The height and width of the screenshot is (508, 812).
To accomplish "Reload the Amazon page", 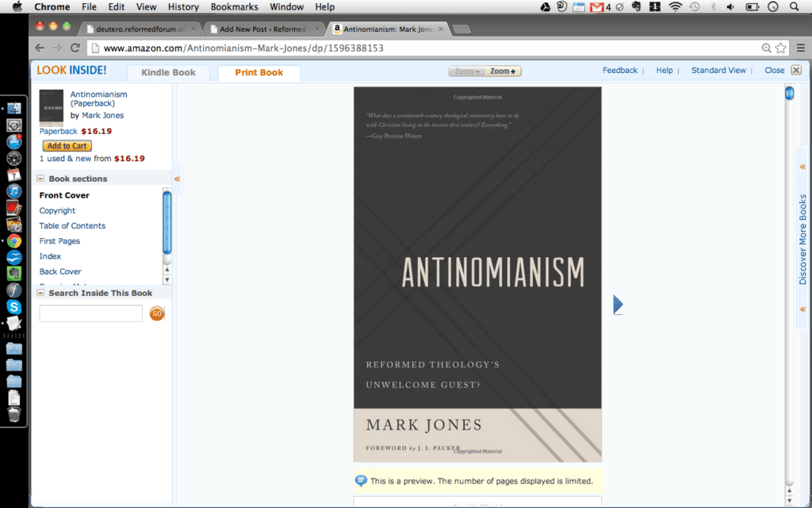I will (75, 48).
